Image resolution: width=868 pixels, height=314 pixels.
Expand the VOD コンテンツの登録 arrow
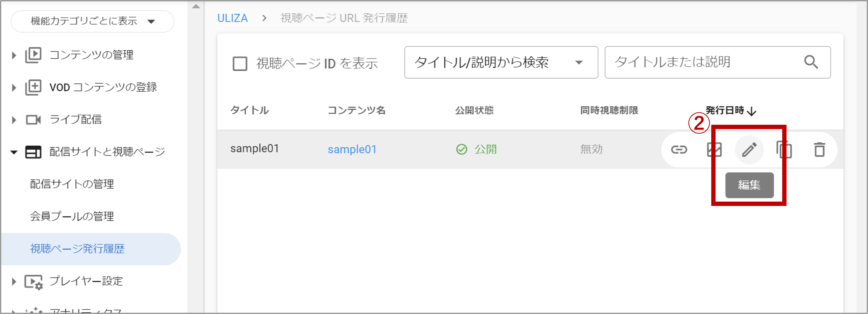pos(14,87)
